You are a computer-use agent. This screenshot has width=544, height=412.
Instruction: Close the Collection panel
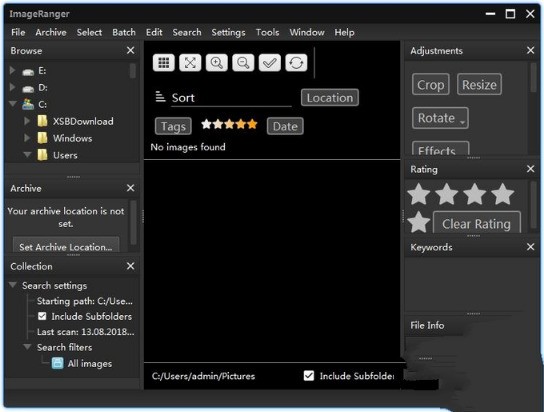(130, 266)
